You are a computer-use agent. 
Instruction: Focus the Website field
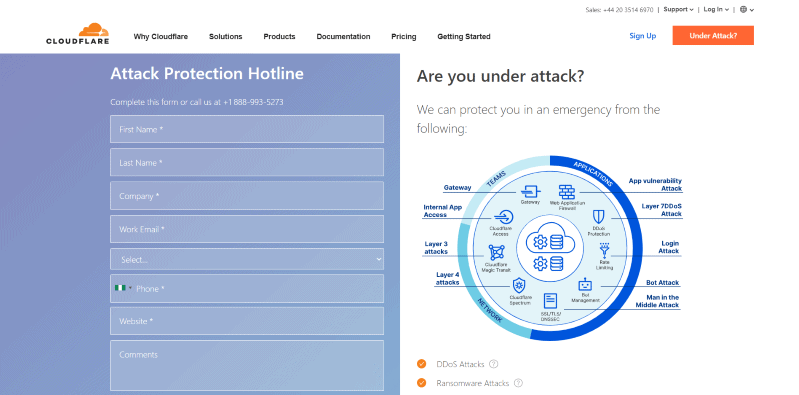(247, 321)
